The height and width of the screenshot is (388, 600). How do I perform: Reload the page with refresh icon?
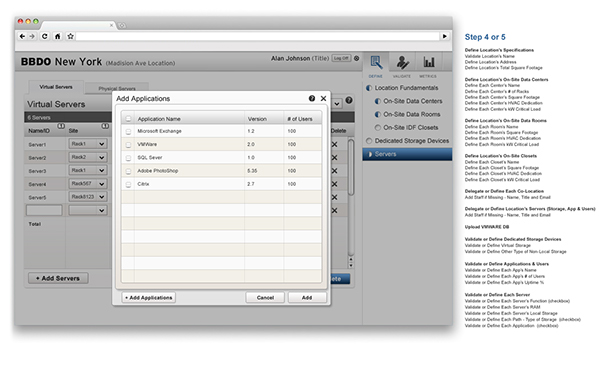45,36
